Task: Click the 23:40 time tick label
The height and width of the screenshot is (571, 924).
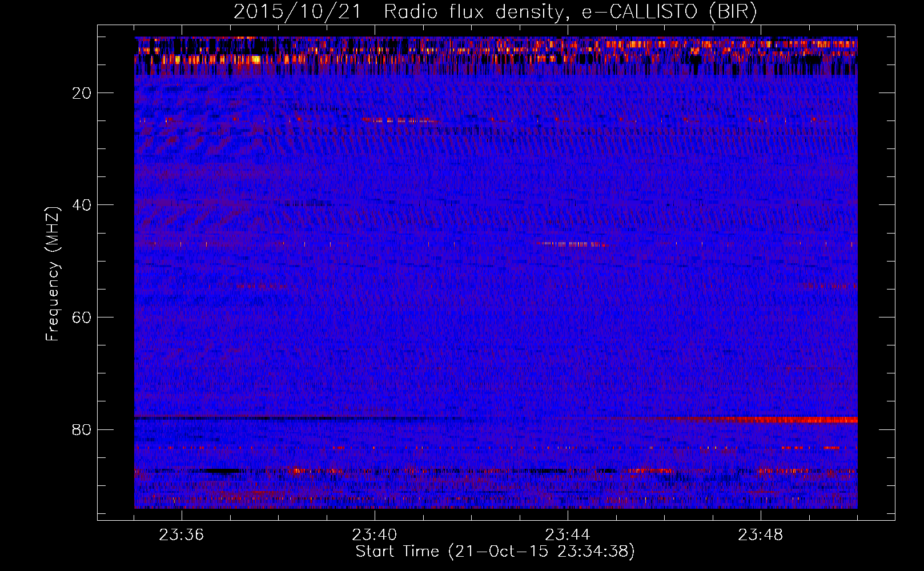Action: point(375,535)
